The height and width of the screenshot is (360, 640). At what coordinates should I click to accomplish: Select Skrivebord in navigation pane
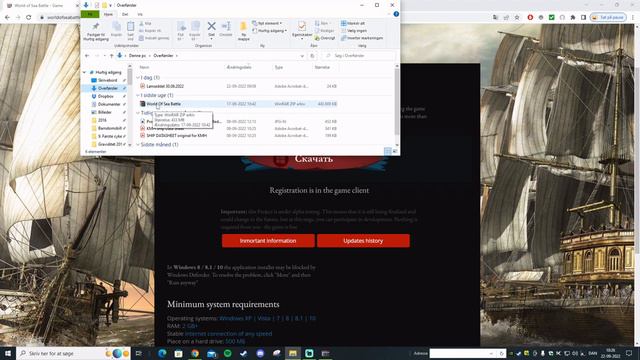pyautogui.click(x=107, y=80)
